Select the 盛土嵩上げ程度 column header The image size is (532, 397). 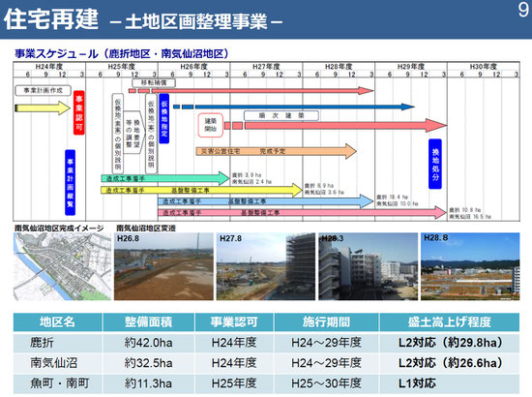(x=450, y=321)
